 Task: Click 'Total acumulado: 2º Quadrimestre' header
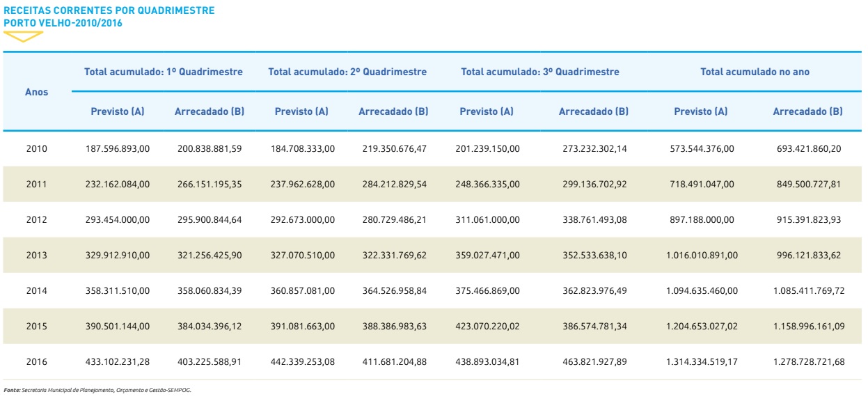[347, 72]
